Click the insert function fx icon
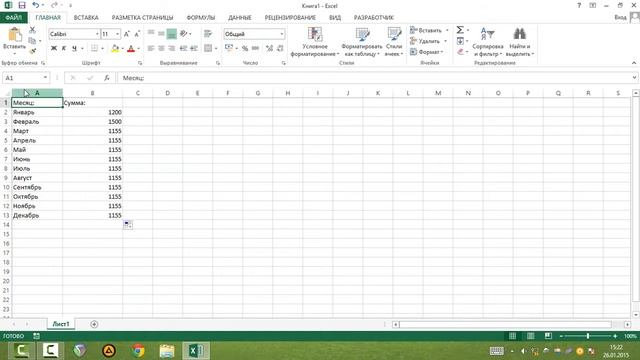The image size is (640, 360). pos(107,78)
